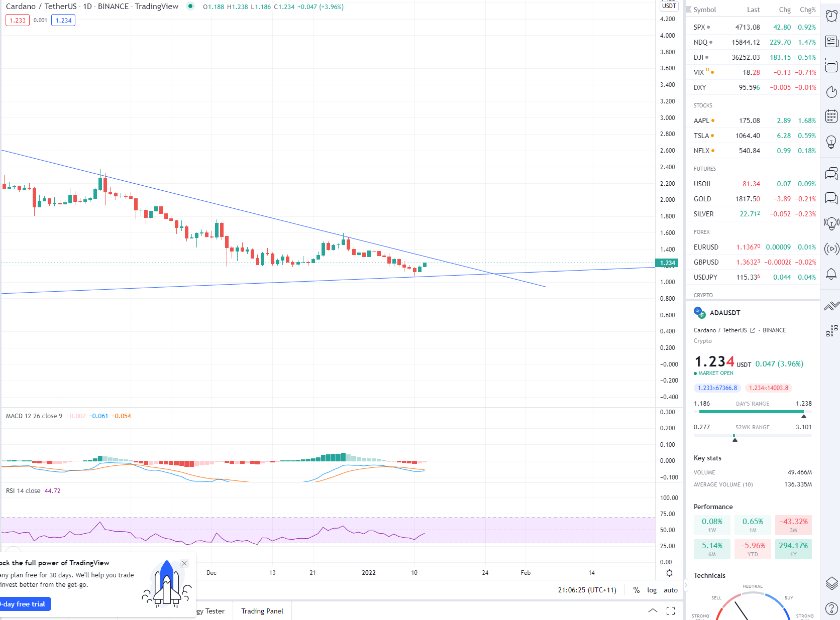Click the 1.234 current price axis label

pos(667,263)
